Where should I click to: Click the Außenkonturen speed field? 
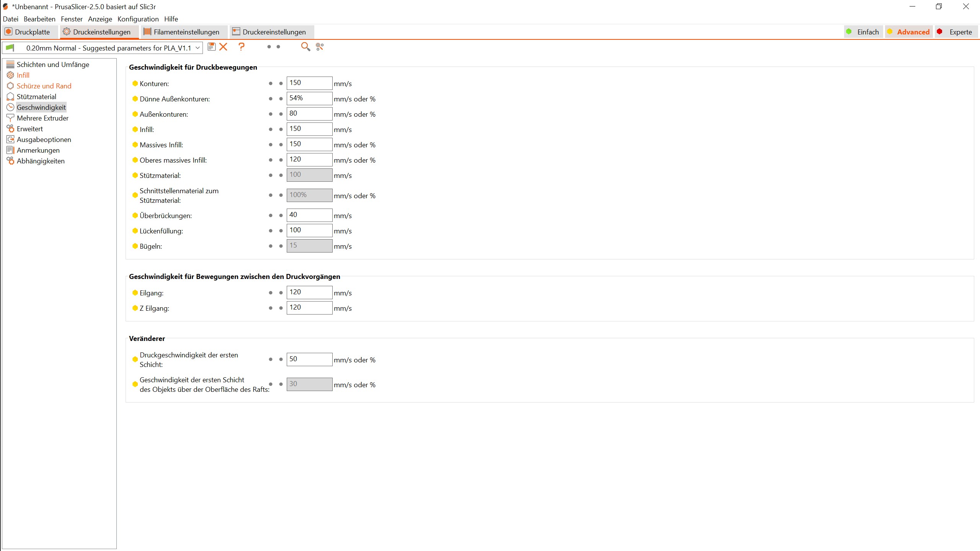(309, 114)
